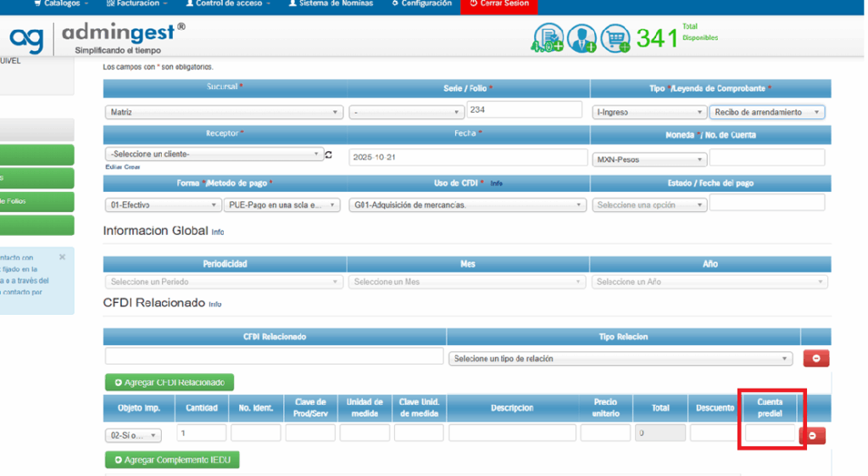Delete the concept row using red minus button
This screenshot has height=476, width=868.
pyautogui.click(x=812, y=435)
